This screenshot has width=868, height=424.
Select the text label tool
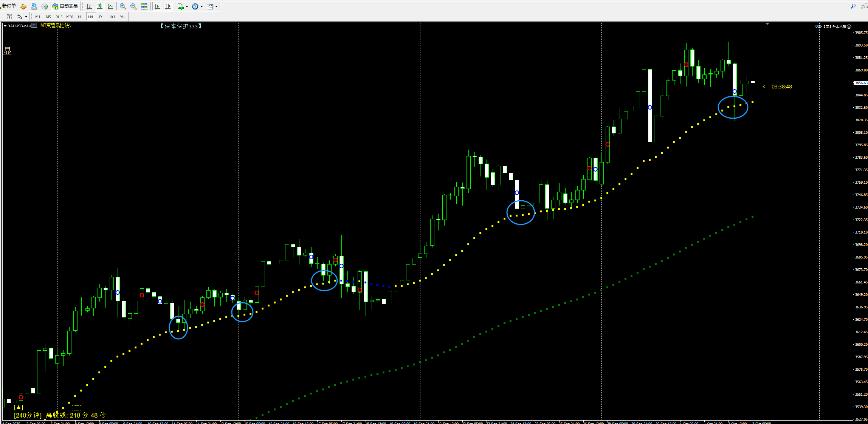click(x=9, y=17)
